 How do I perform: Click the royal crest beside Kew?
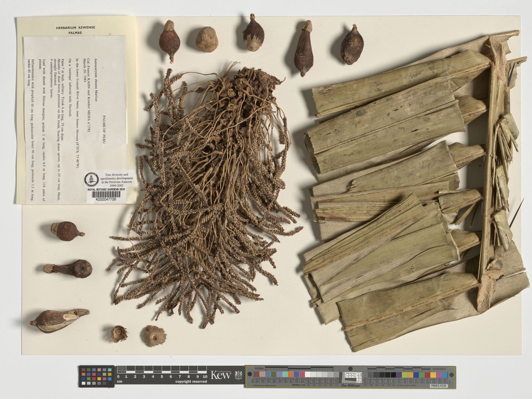(238, 375)
